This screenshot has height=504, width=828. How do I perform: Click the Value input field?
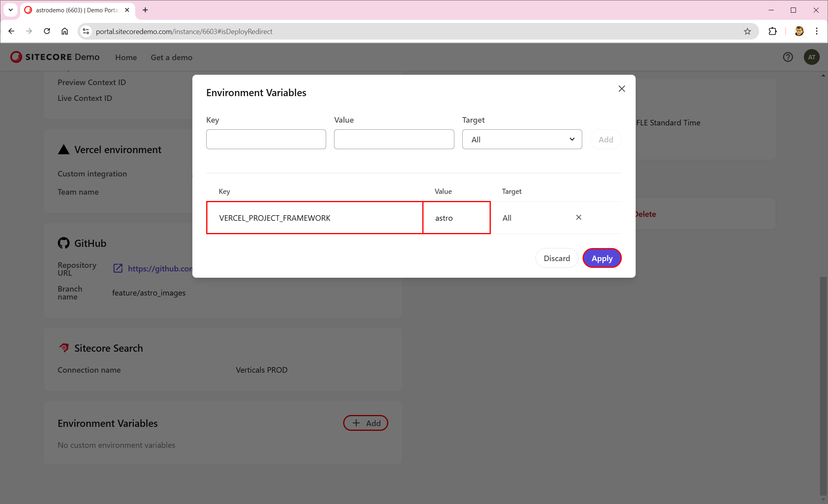(x=394, y=139)
